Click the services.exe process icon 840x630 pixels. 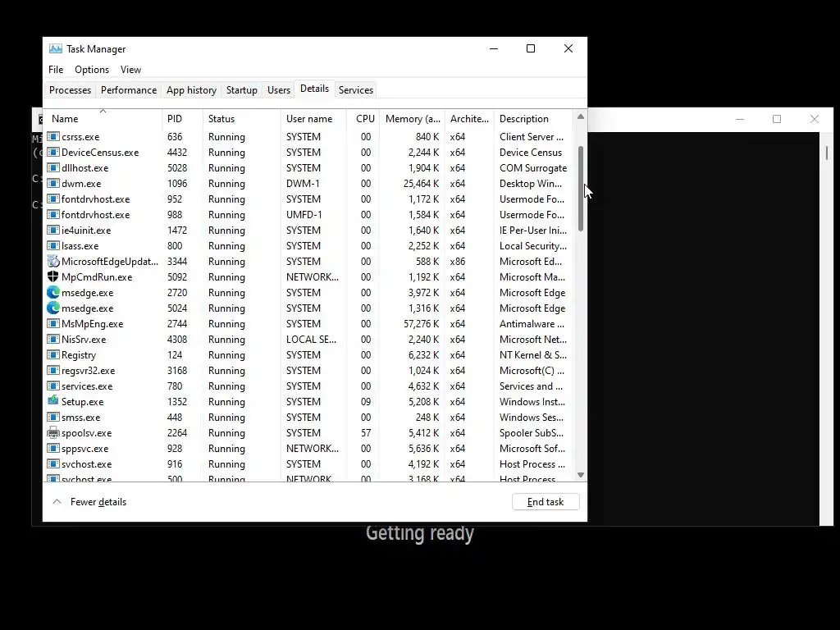(53, 386)
